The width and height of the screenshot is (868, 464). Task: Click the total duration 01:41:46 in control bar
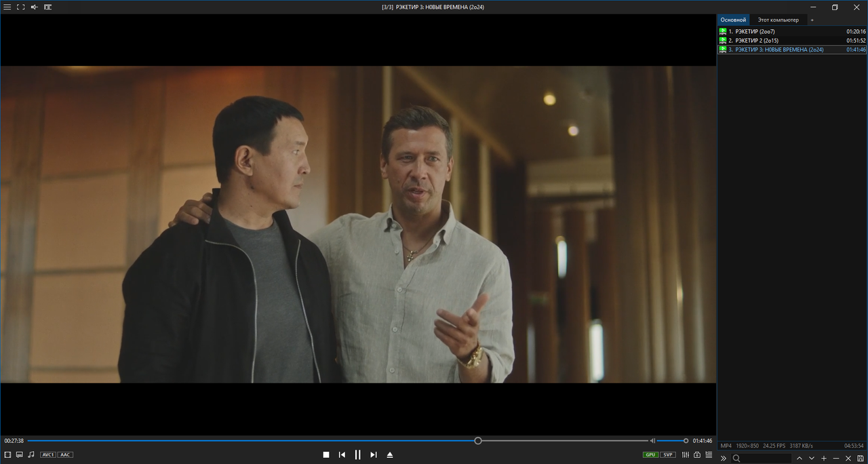pos(703,441)
